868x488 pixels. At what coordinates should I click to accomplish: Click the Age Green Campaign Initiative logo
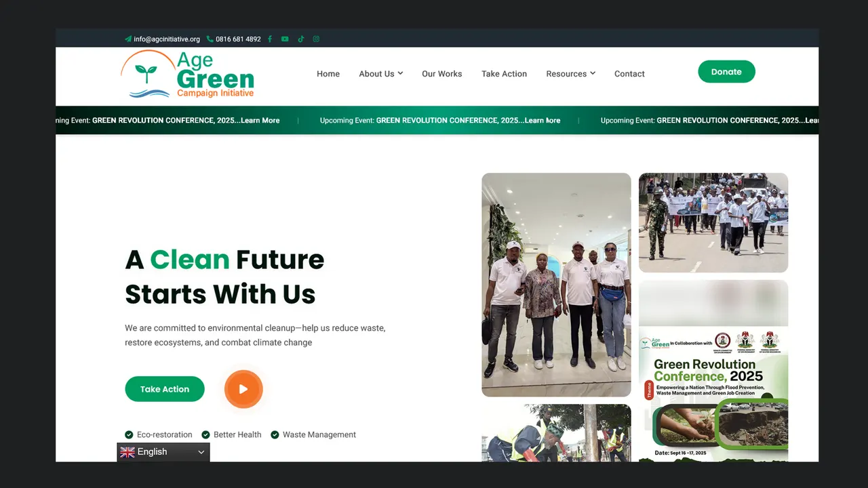(188, 74)
